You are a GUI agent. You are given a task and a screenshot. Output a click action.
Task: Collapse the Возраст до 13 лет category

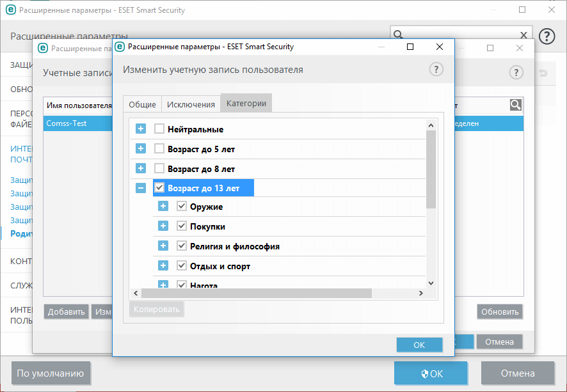(140, 187)
